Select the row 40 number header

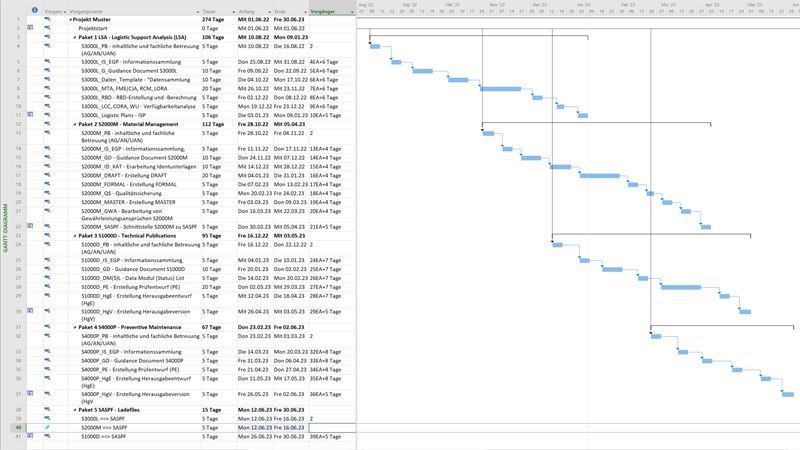point(17,427)
